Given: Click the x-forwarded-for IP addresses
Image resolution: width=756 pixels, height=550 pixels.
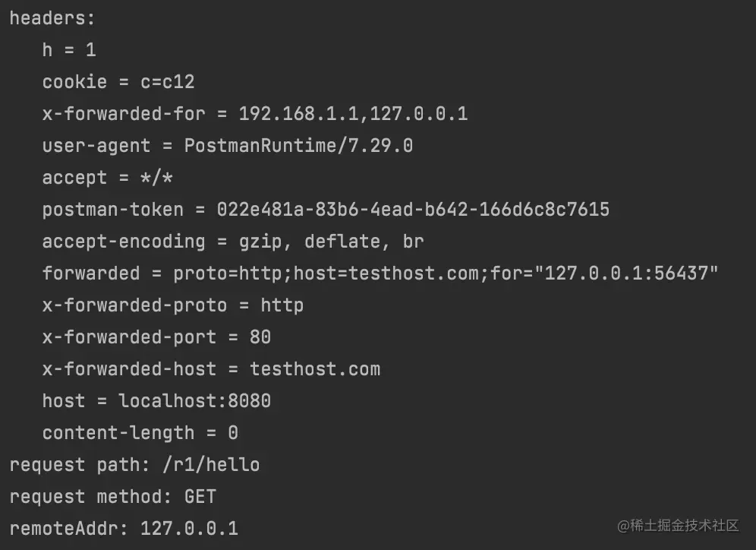Looking at the screenshot, I should [353, 114].
